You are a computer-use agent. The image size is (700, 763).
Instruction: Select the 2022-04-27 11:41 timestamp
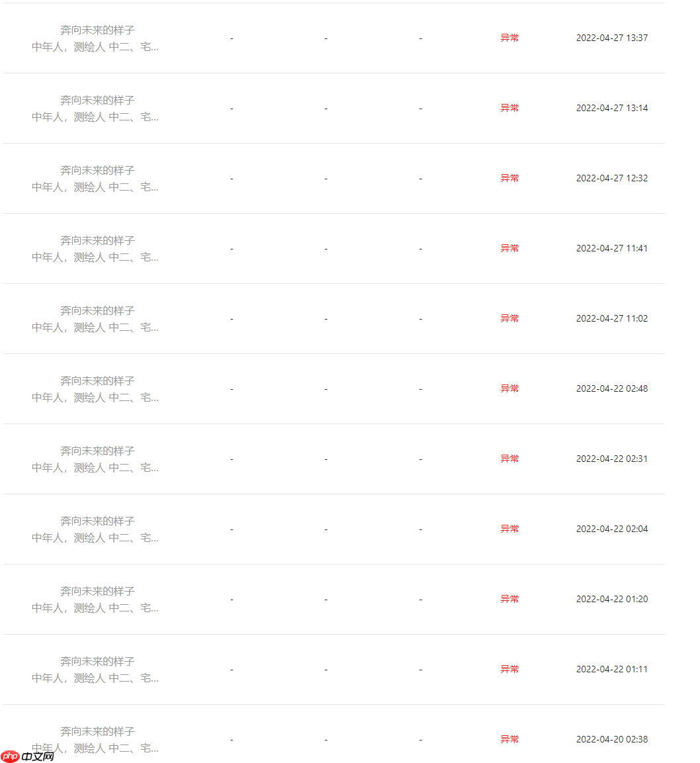tap(611, 248)
